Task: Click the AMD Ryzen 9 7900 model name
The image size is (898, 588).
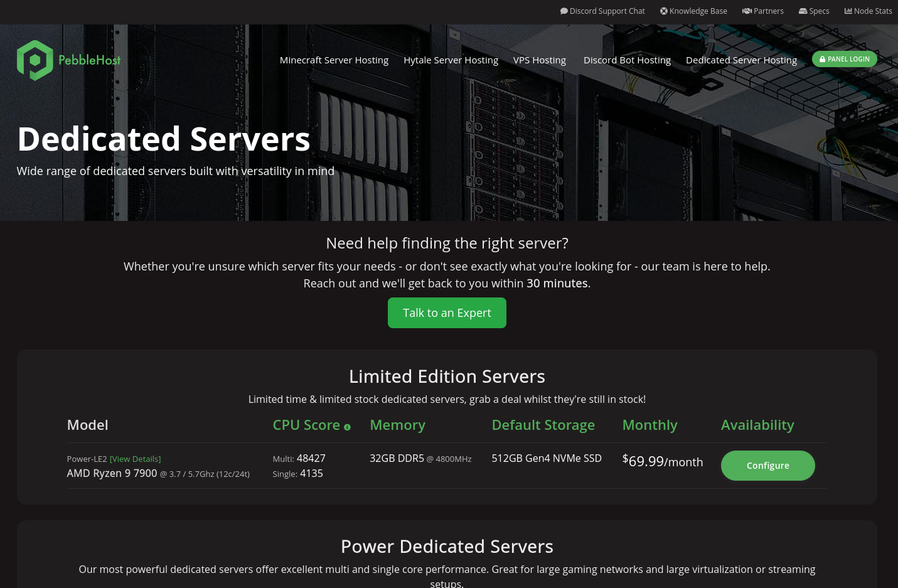Action: pyautogui.click(x=112, y=473)
